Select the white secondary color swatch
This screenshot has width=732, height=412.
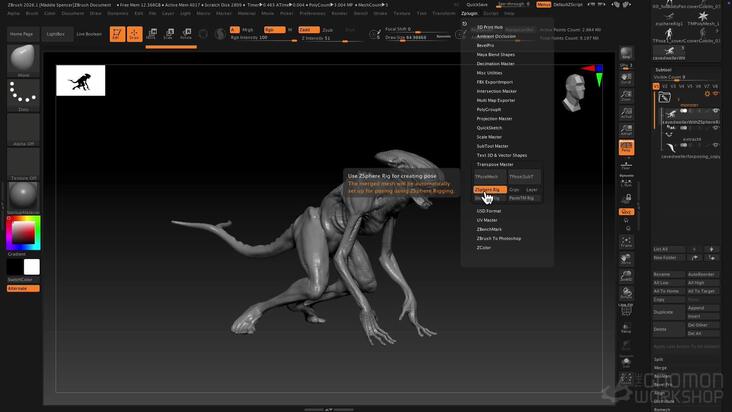32,267
